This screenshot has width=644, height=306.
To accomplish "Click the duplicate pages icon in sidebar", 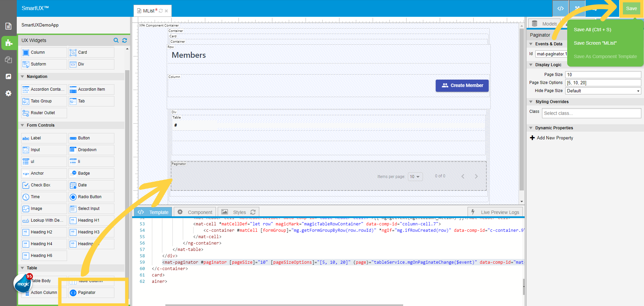I will coord(8,60).
